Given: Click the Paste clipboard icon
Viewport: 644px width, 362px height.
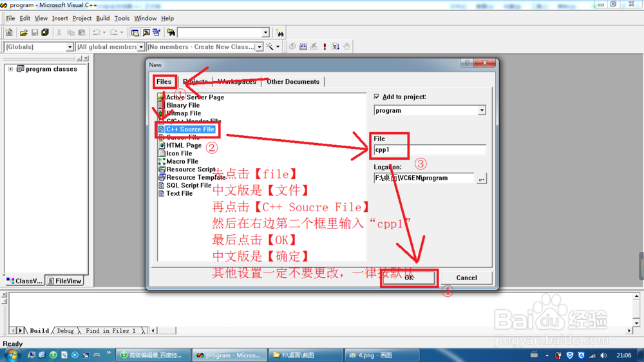Looking at the screenshot, I should (x=82, y=32).
